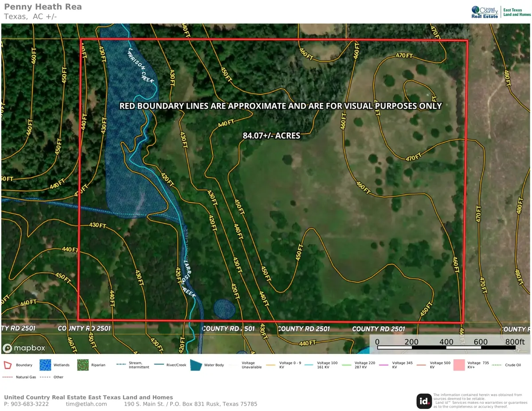Click the Water Body legend icon

(196, 365)
